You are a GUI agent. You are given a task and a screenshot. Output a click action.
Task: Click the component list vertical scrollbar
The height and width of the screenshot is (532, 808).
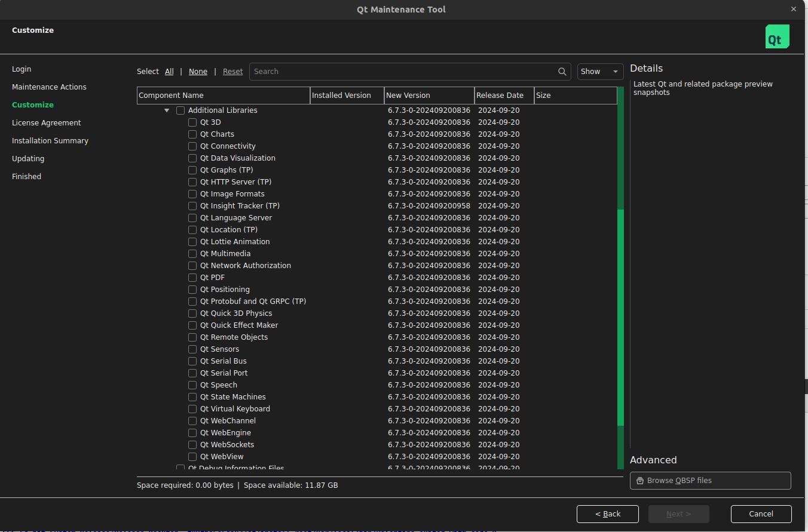tap(620, 316)
